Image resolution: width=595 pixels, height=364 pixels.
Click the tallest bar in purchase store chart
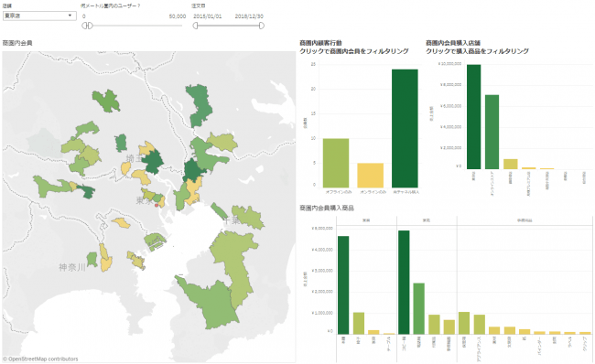click(x=473, y=117)
